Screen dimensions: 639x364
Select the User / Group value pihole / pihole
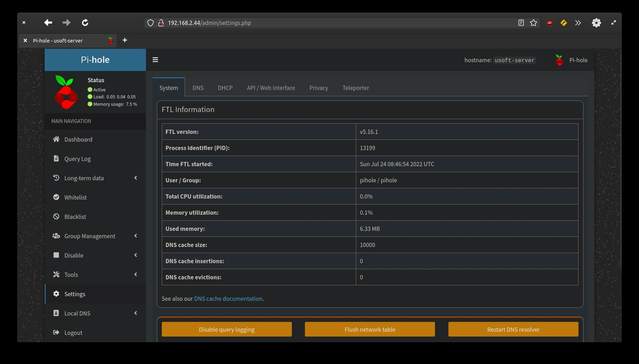point(378,180)
